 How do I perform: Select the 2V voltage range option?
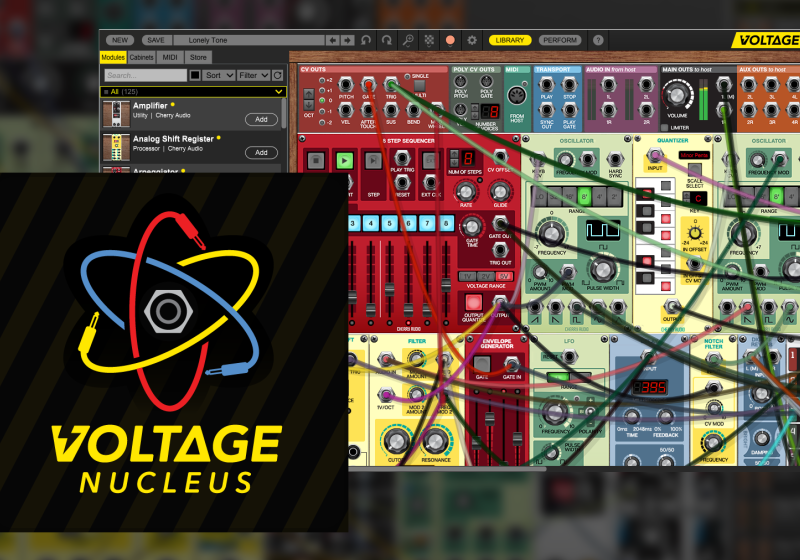(x=485, y=276)
